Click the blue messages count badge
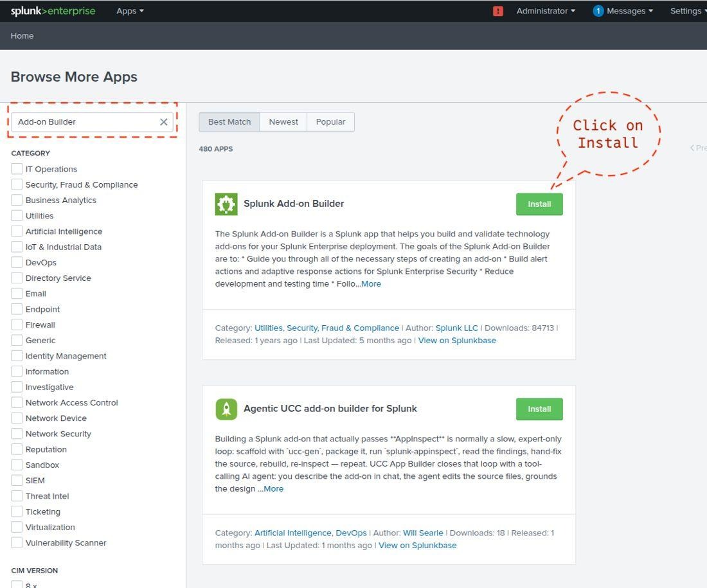 click(x=598, y=11)
